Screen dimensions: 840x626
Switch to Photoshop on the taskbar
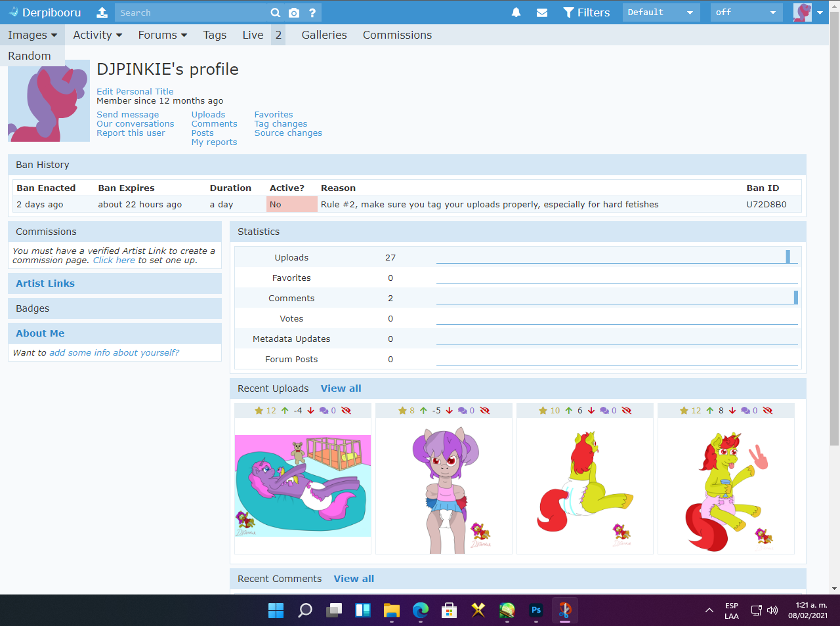coord(536,610)
